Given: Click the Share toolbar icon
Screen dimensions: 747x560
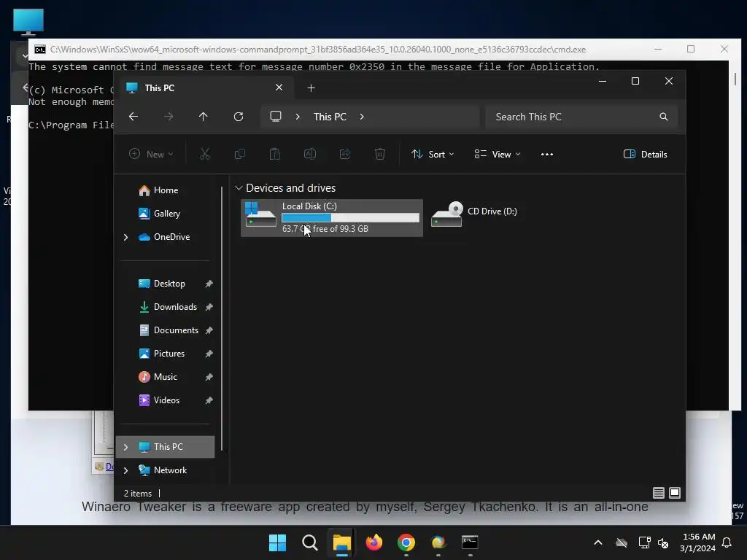Looking at the screenshot, I should (x=345, y=155).
